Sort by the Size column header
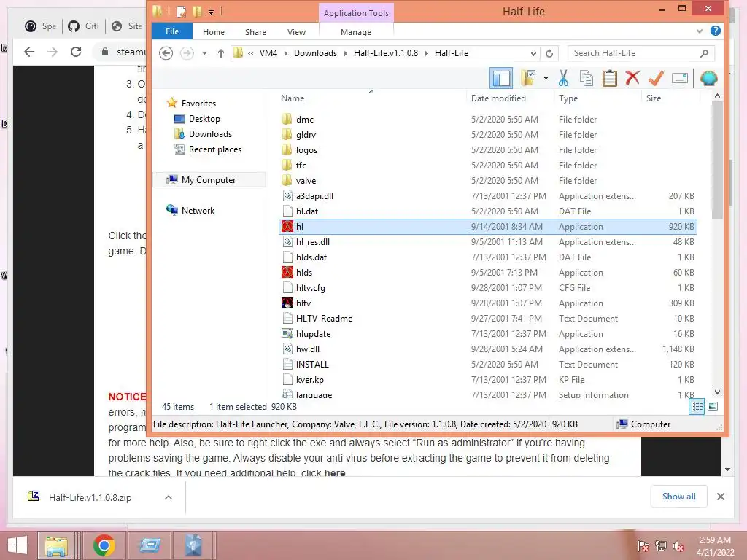 (654, 98)
